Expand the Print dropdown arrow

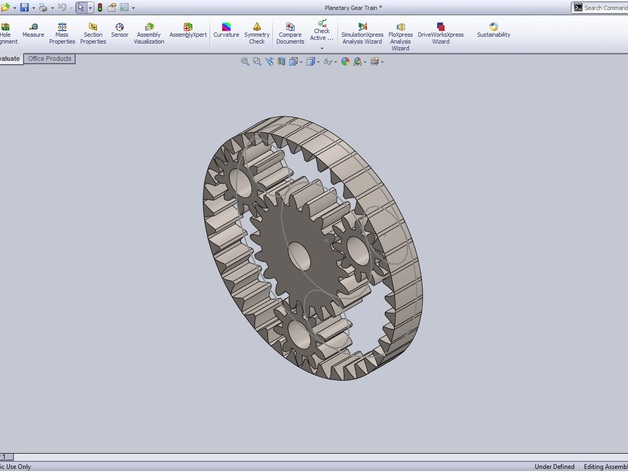click(52, 8)
